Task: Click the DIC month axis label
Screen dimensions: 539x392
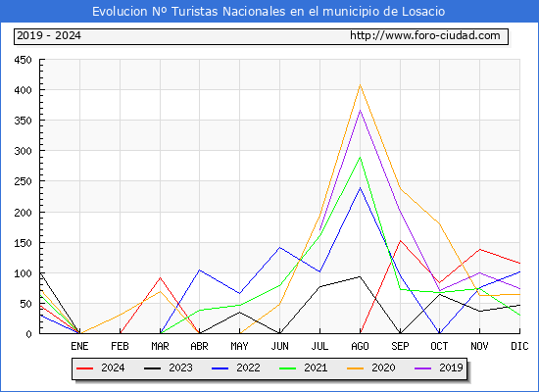Action: point(519,346)
